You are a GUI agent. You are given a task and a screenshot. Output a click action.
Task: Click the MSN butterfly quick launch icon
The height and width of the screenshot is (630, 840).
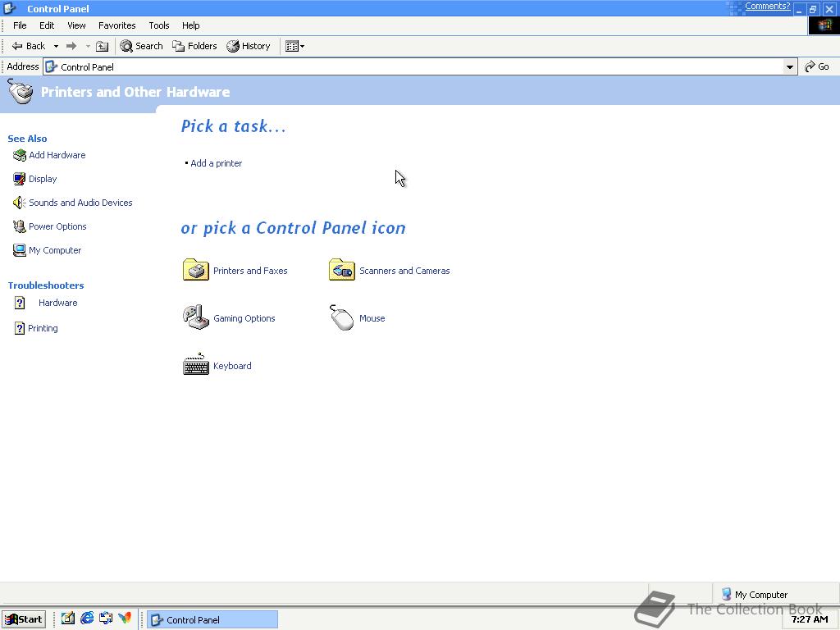click(x=125, y=619)
